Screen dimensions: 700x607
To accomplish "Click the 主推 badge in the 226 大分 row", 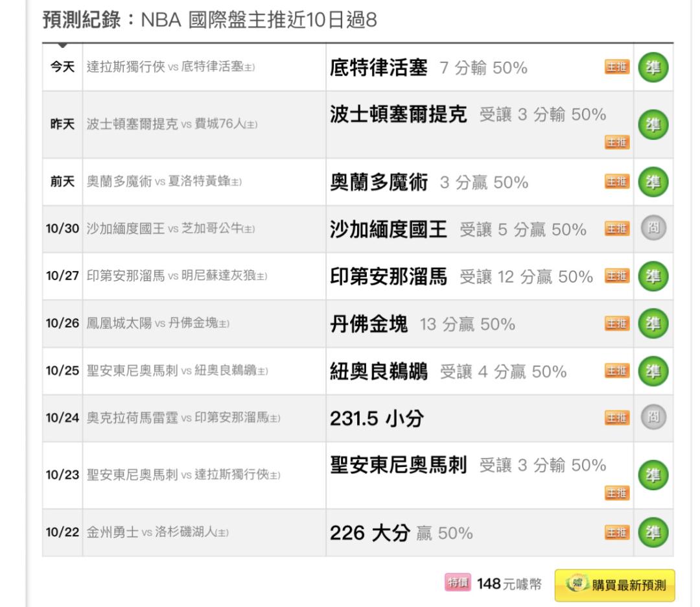I will (x=617, y=532).
